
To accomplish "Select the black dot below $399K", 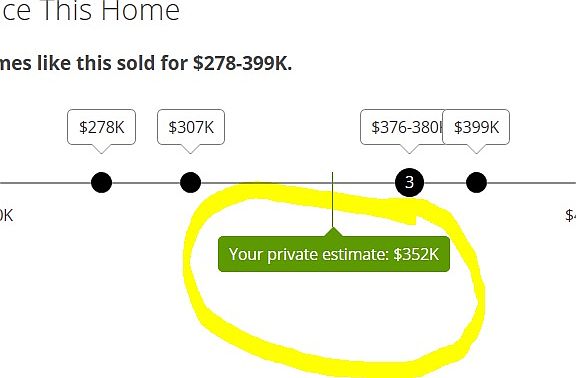I will click(x=476, y=182).
